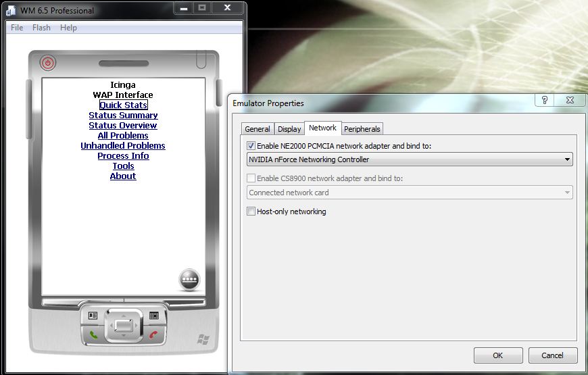
Task: Open the Status Overview link
Action: click(122, 125)
